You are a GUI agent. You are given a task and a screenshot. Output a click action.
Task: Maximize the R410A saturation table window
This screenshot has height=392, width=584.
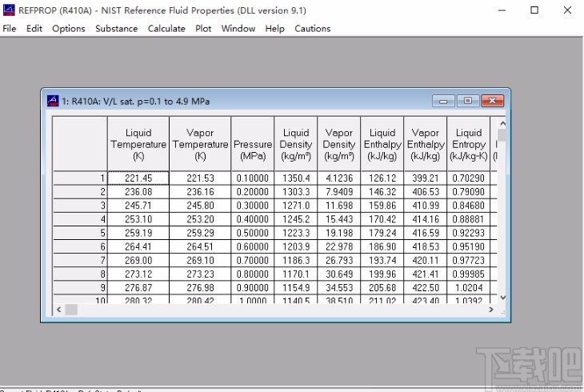coord(468,101)
